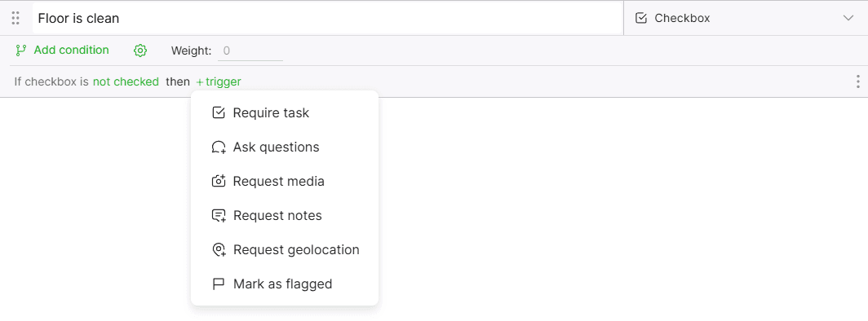The image size is (868, 321).
Task: Open the green gear settings icon
Action: [140, 51]
